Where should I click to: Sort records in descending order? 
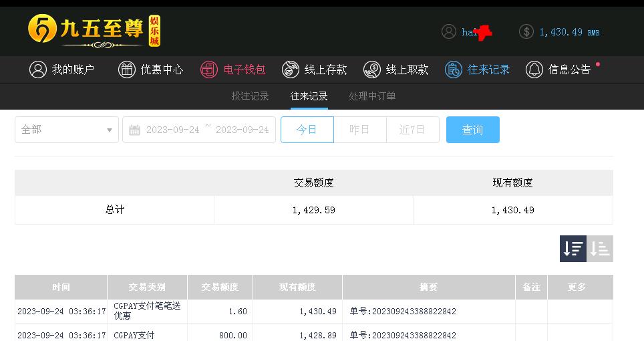coord(573,249)
